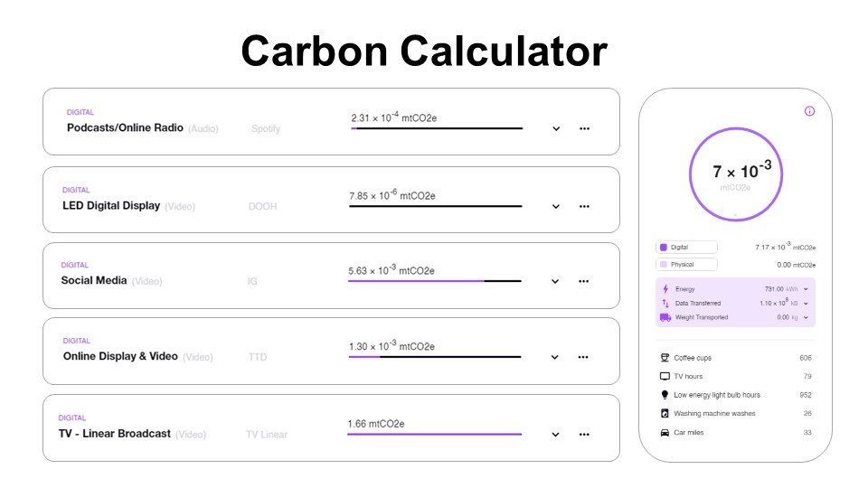Open the Energy kWh unit dropdown
This screenshot has width=868, height=488.
coord(806,289)
